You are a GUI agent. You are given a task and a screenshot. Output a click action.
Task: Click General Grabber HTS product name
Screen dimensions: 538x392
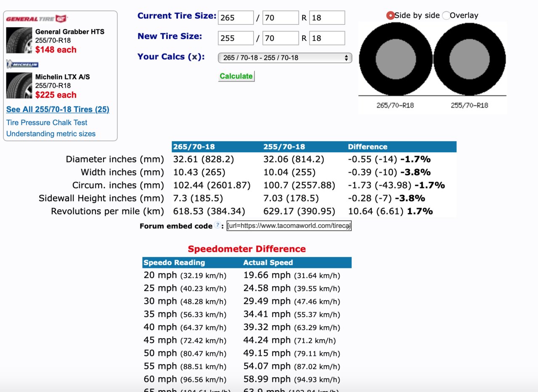point(70,32)
